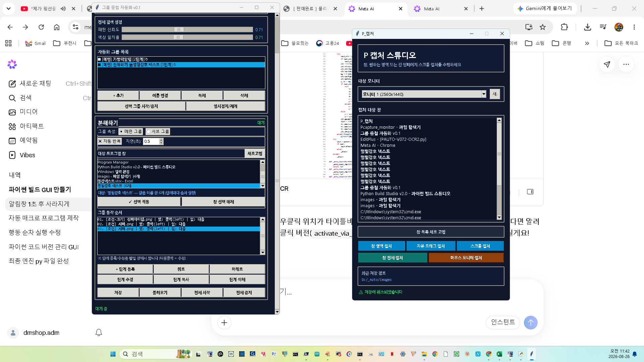Open the three-dot more options in Meta AI
This screenshot has width=644, height=362.
626,64
